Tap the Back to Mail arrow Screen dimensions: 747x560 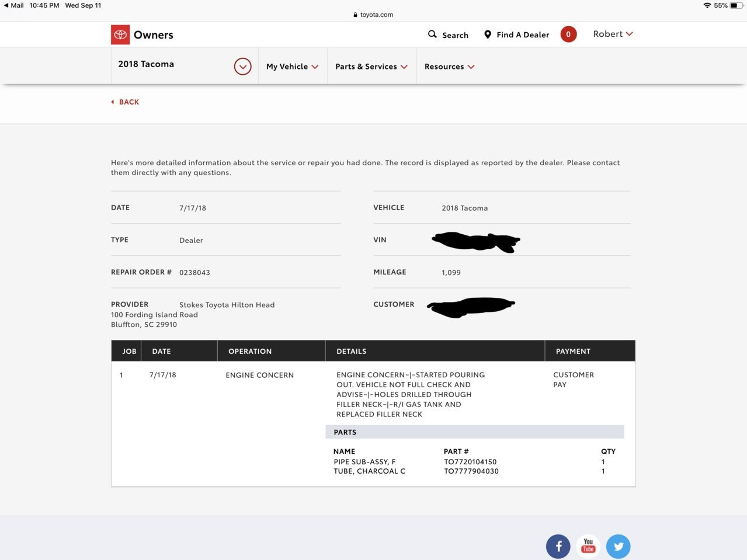(x=6, y=5)
